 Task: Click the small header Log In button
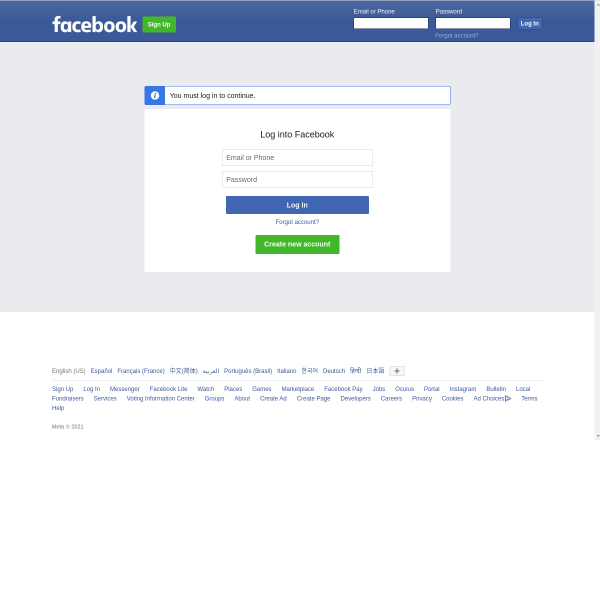click(x=530, y=23)
